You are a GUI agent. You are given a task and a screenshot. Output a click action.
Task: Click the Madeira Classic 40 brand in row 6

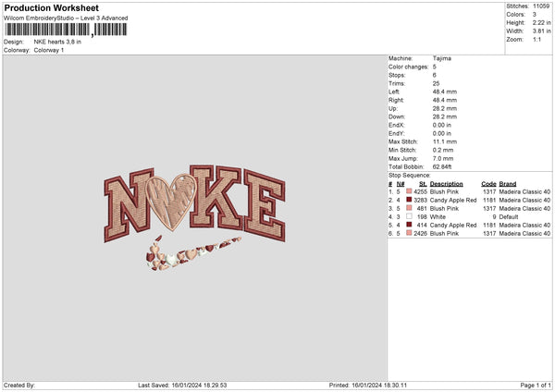point(524,234)
